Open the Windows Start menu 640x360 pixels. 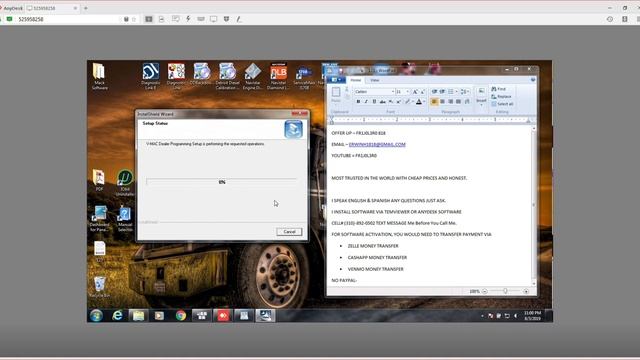(x=96, y=316)
